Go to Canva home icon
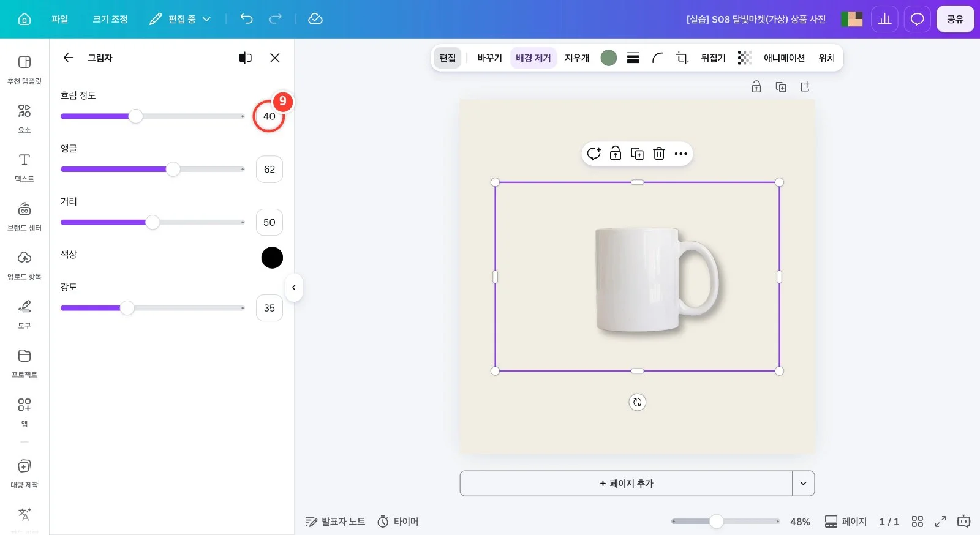The width and height of the screenshot is (980, 535). point(24,19)
